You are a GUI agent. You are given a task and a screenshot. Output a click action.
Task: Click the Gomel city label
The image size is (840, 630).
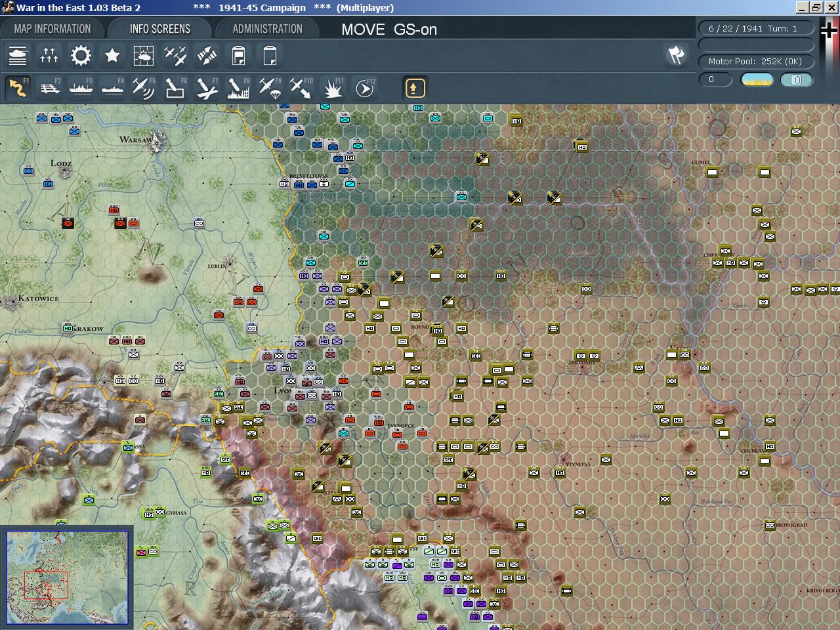click(701, 163)
